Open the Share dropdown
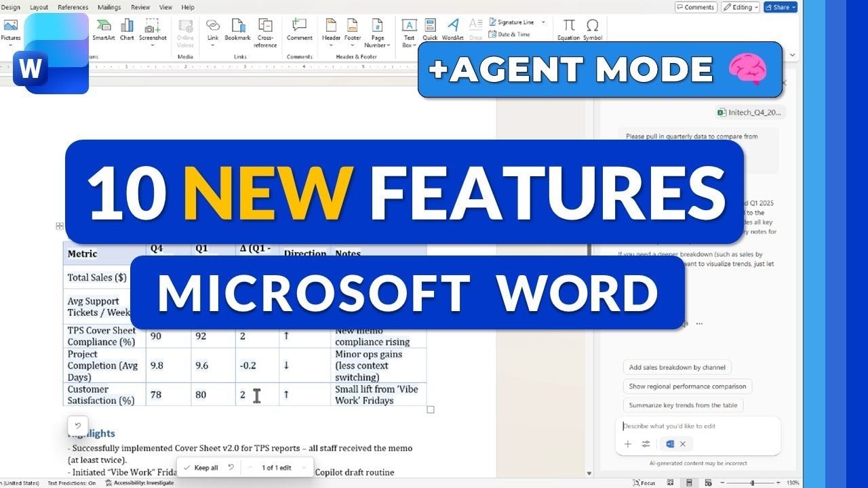868x488 pixels. click(x=781, y=7)
